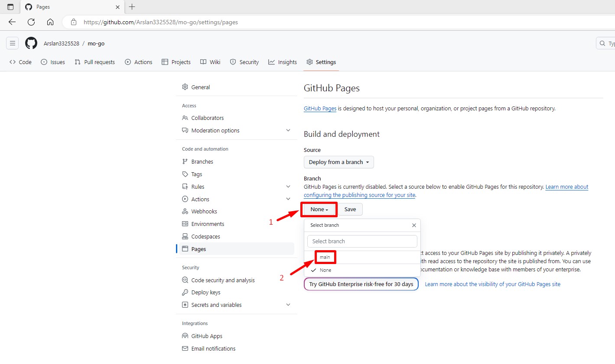Close the Select branch popup
This screenshot has height=364, width=615.
tap(414, 225)
